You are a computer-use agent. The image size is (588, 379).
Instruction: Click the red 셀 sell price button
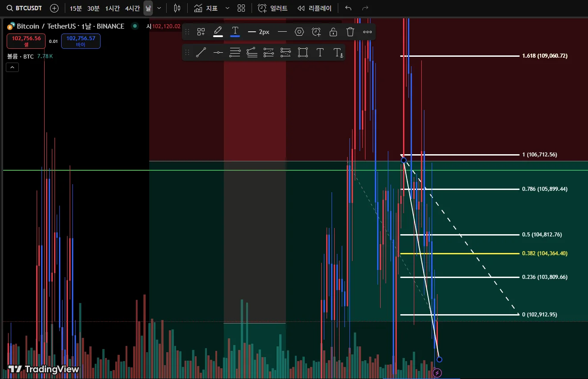pyautogui.click(x=26, y=41)
